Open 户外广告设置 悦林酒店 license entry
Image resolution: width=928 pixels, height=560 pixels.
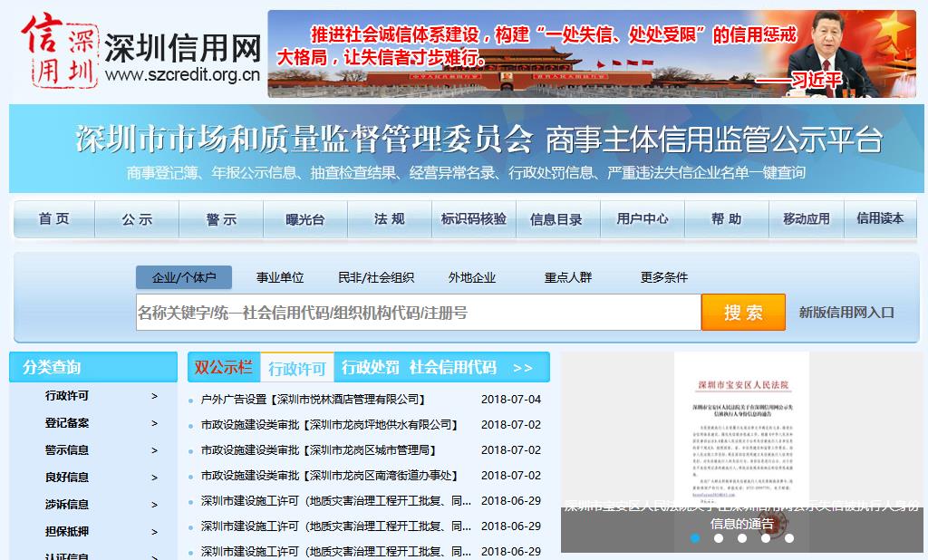[x=313, y=400]
